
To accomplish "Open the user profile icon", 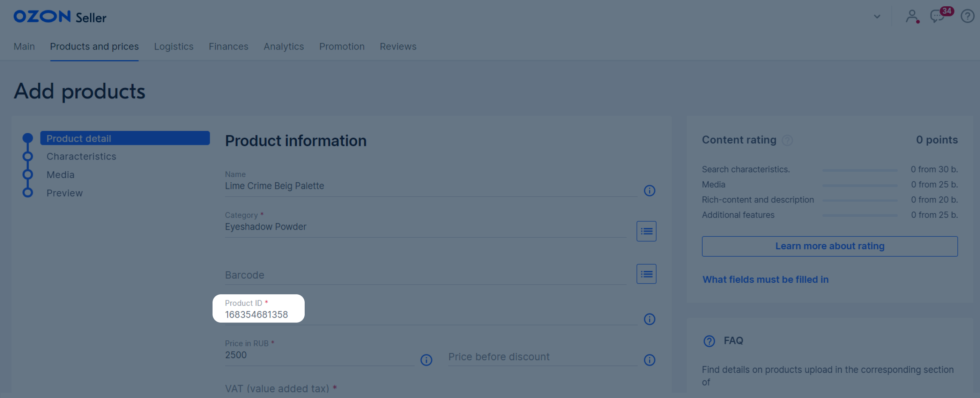I will pos(912,16).
